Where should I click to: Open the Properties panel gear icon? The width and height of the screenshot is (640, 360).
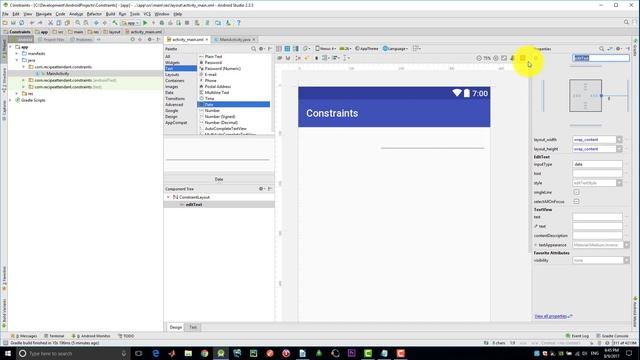(618, 49)
